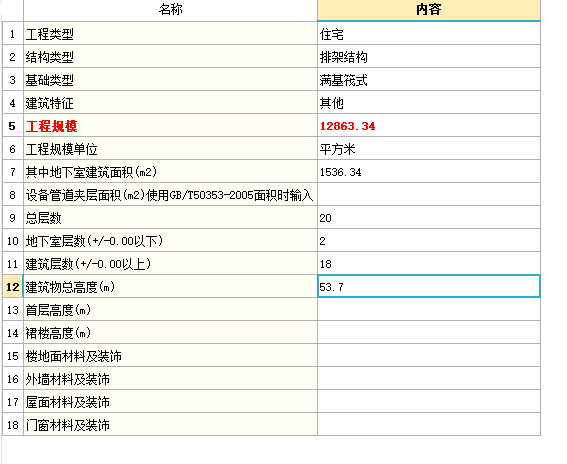Select the red 工程规模 name cell
The width and height of the screenshot is (567, 464).
click(170, 125)
